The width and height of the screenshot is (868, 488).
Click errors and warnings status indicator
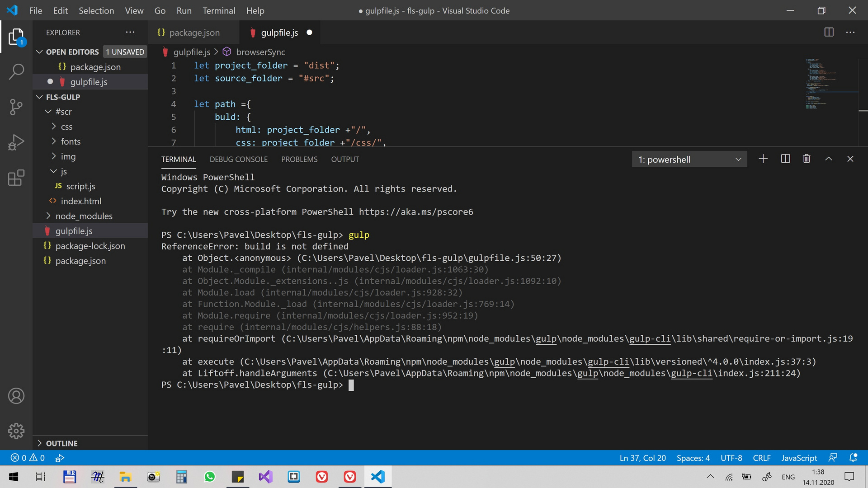28,458
